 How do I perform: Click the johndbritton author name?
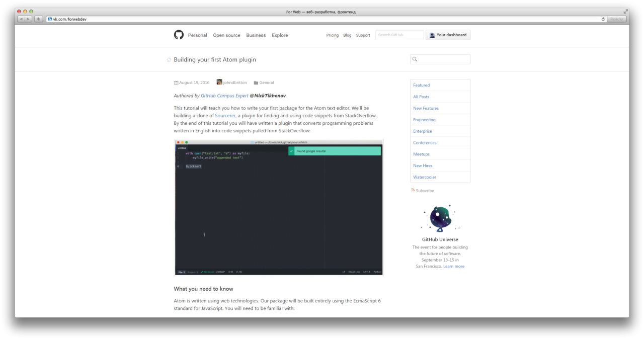click(x=235, y=82)
